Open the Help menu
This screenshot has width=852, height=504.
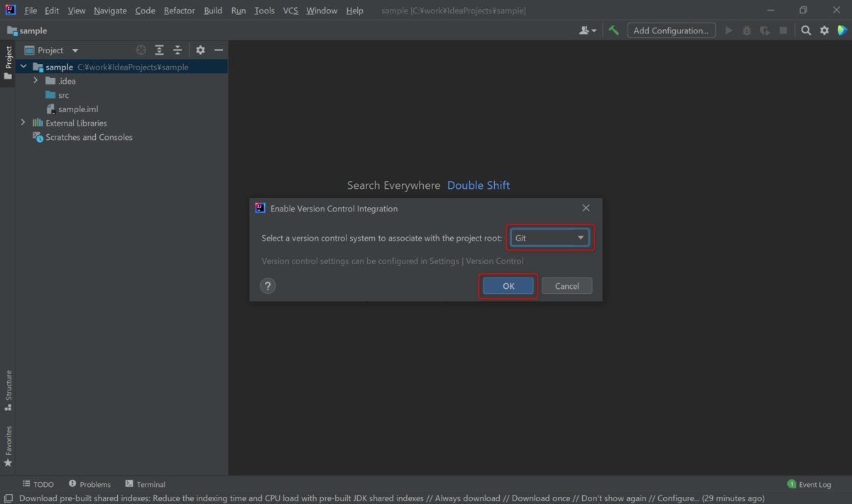click(x=354, y=11)
